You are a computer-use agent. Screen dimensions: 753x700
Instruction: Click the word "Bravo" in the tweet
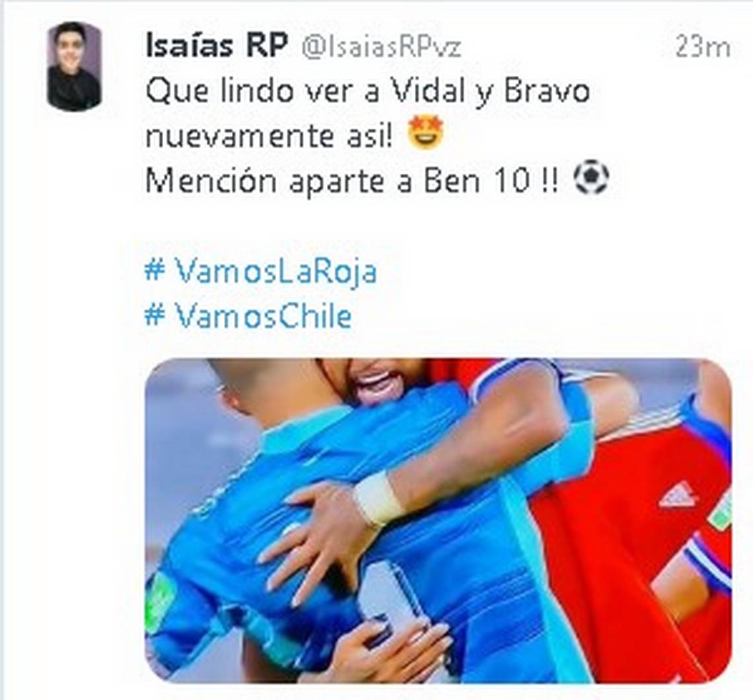point(547,90)
